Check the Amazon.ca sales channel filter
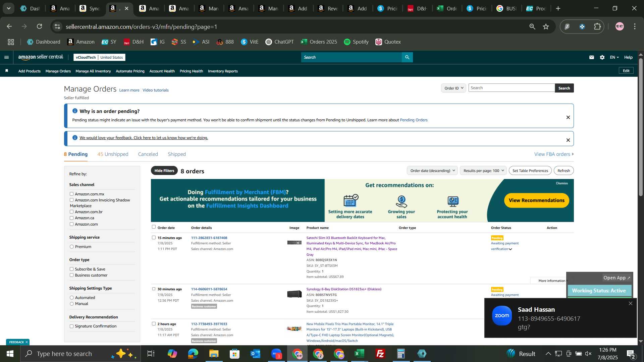The height and width of the screenshot is (362, 644). pyautogui.click(x=71, y=218)
